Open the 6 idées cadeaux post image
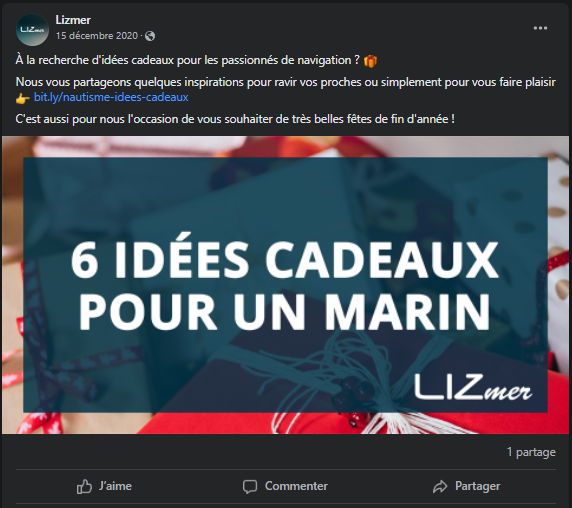The height and width of the screenshot is (508, 572). 285,285
